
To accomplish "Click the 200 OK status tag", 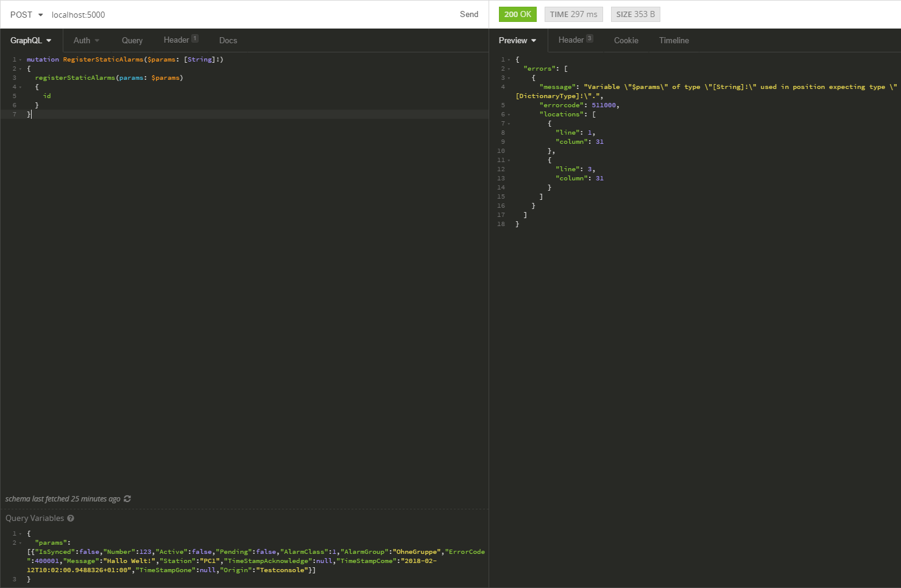I will click(518, 14).
